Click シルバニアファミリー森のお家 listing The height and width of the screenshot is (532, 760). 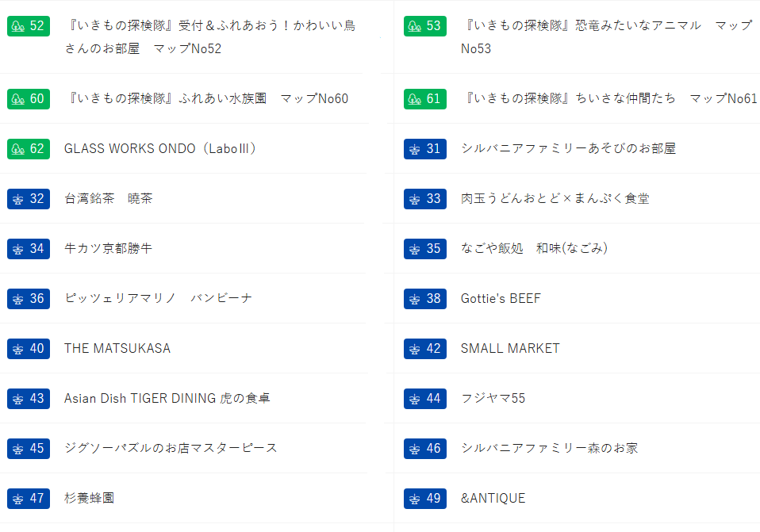549,449
